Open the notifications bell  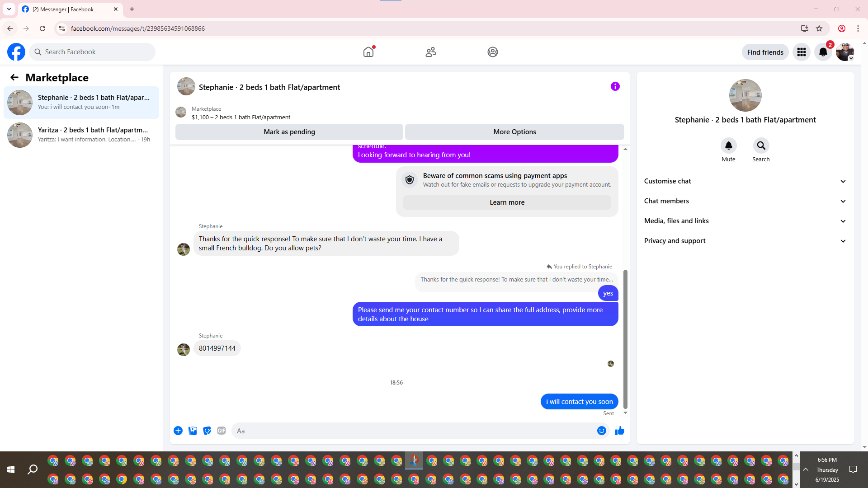point(823,52)
